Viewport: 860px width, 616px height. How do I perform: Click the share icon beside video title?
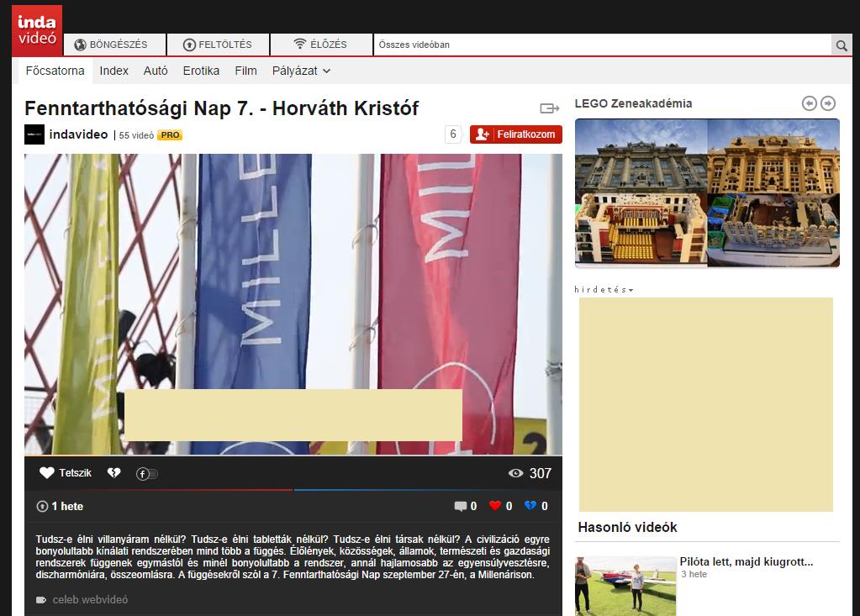click(x=549, y=108)
